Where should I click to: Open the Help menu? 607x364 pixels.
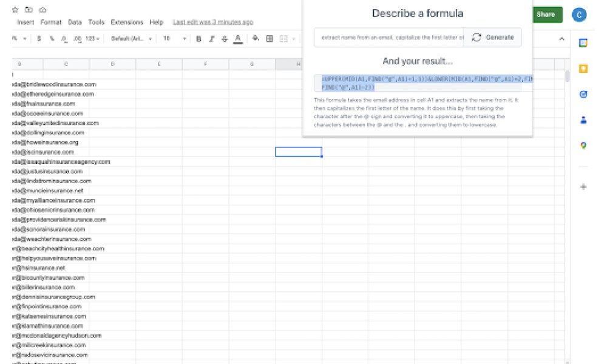point(157,22)
